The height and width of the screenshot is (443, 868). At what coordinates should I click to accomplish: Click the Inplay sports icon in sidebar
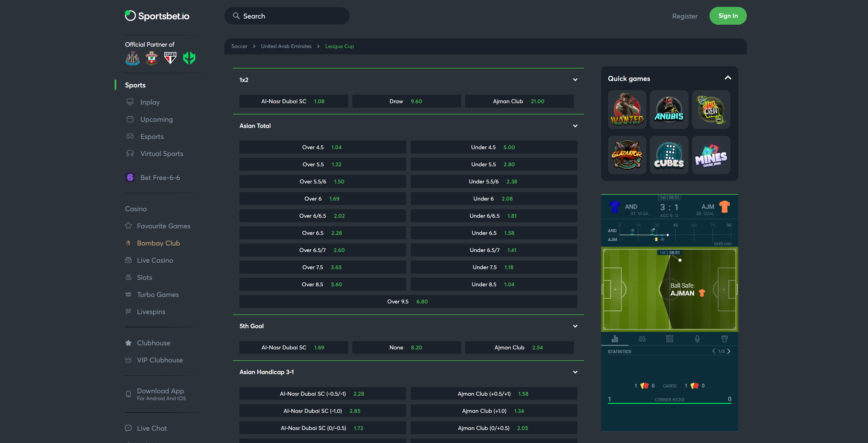point(130,102)
